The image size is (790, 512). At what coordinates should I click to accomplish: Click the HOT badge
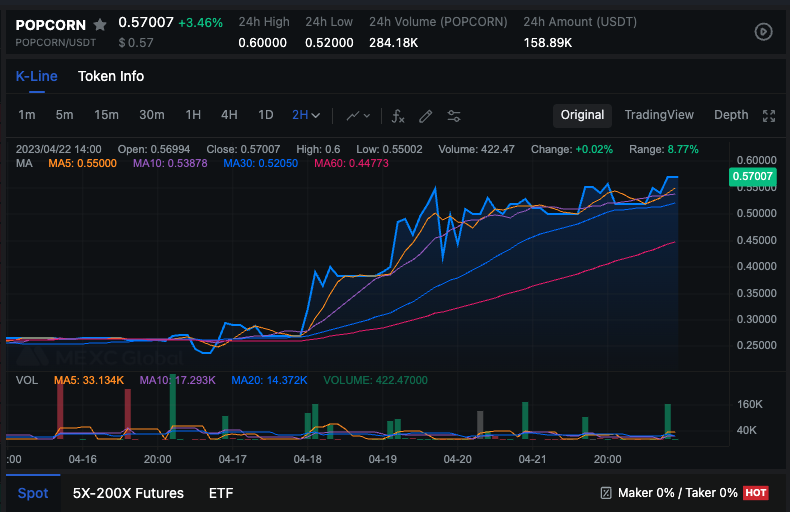756,493
